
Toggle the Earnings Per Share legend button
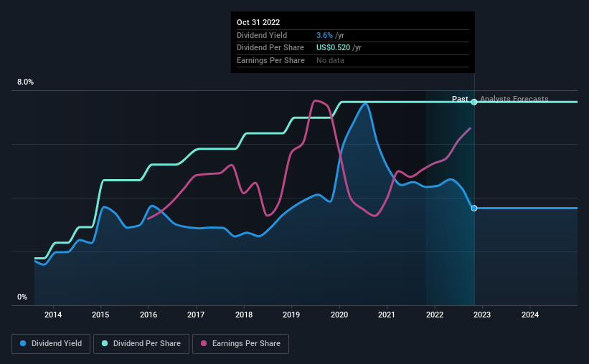click(240, 344)
